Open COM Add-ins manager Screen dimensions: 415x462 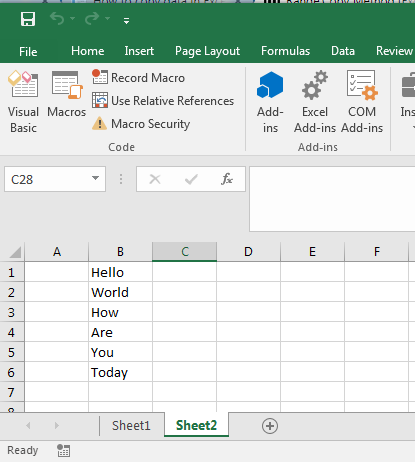[x=362, y=102]
